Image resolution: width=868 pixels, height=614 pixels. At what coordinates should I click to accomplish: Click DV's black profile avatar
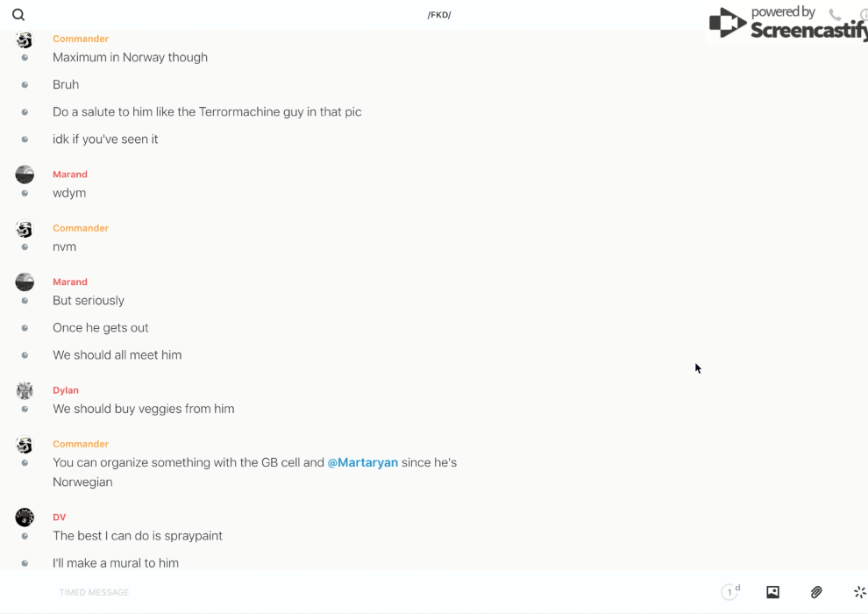pos(25,518)
